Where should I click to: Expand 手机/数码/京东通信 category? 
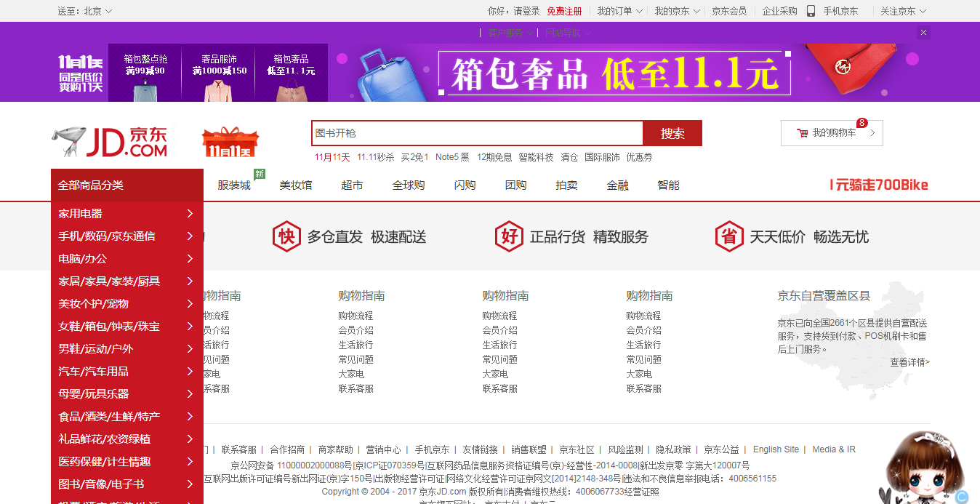coord(127,236)
